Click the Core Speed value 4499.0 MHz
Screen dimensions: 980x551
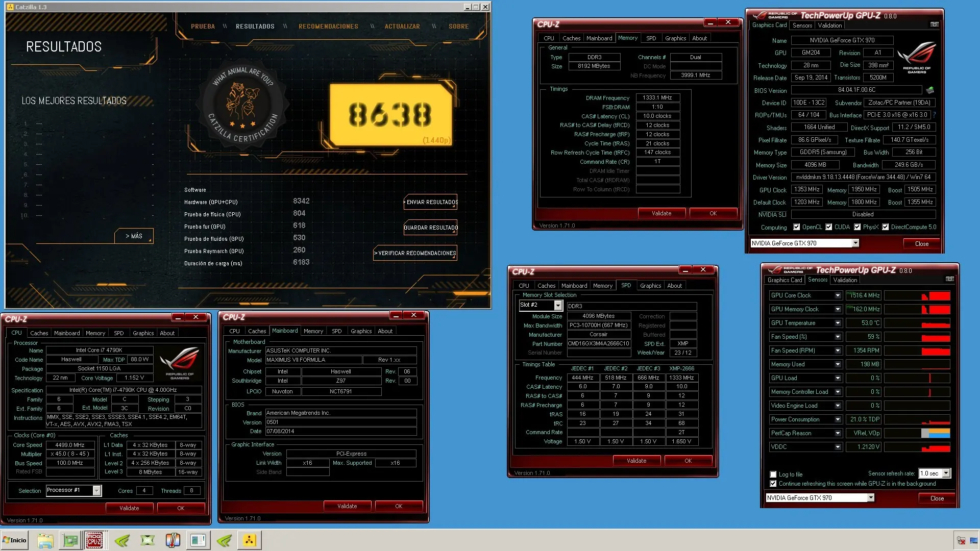(x=70, y=445)
